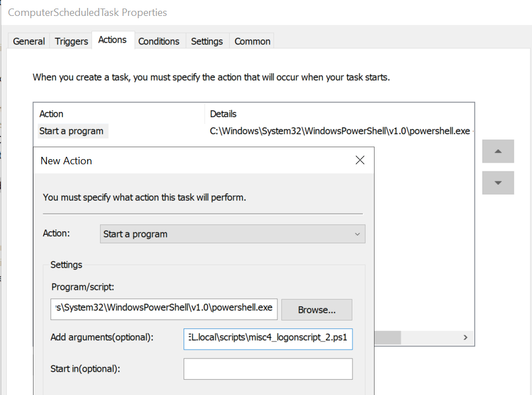
Task: Select the Start a program list entry
Action: pyautogui.click(x=72, y=131)
